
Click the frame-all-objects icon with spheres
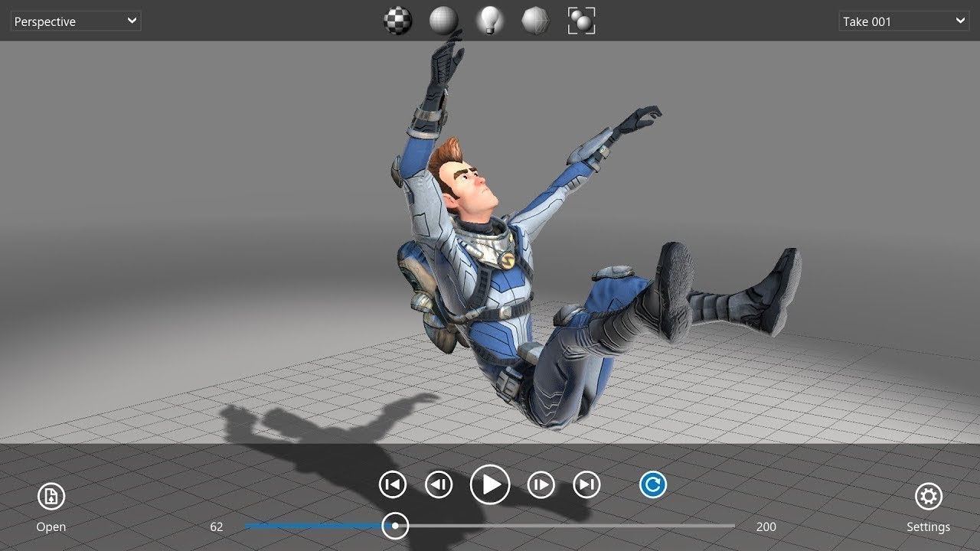pyautogui.click(x=582, y=21)
